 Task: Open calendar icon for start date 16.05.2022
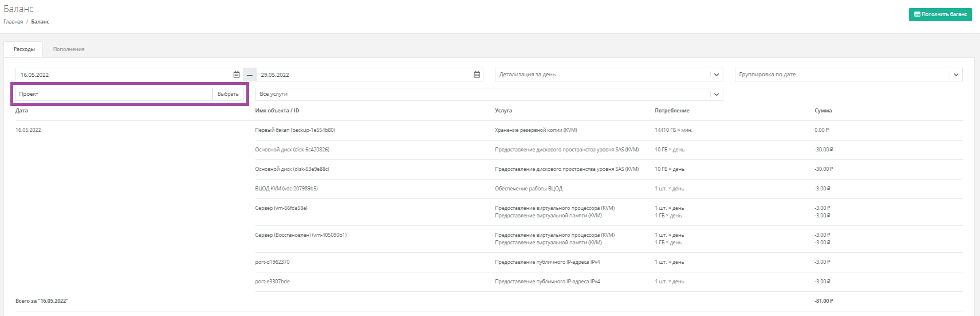click(237, 75)
